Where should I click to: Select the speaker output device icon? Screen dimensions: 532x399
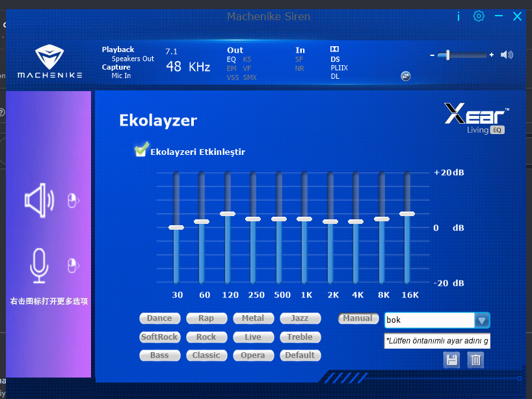40,200
